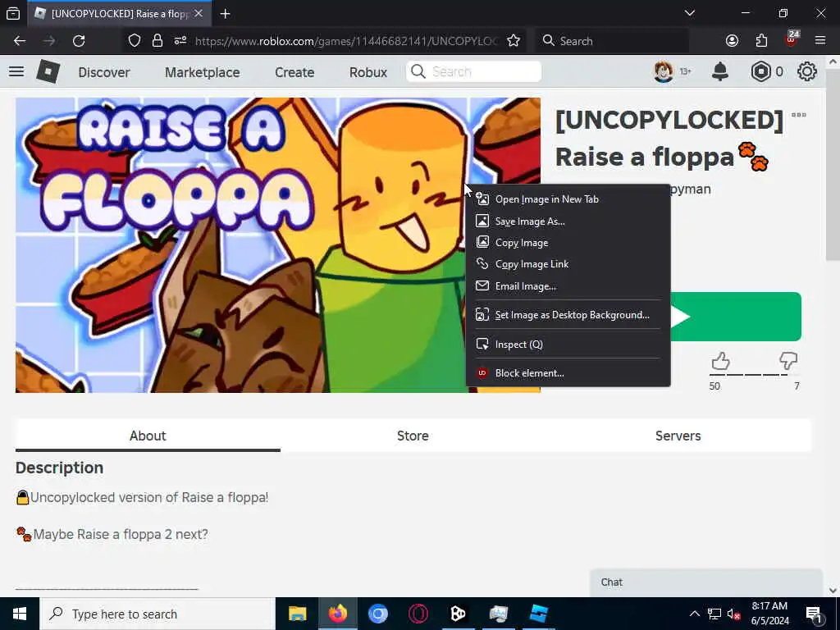Go to Discover in Roblox navigation
Viewport: 840px width, 630px height.
click(104, 72)
